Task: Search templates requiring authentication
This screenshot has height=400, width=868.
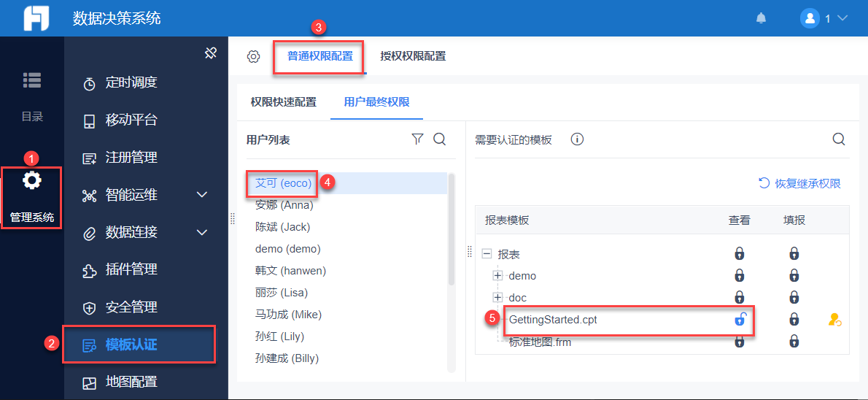Action: 839,139
